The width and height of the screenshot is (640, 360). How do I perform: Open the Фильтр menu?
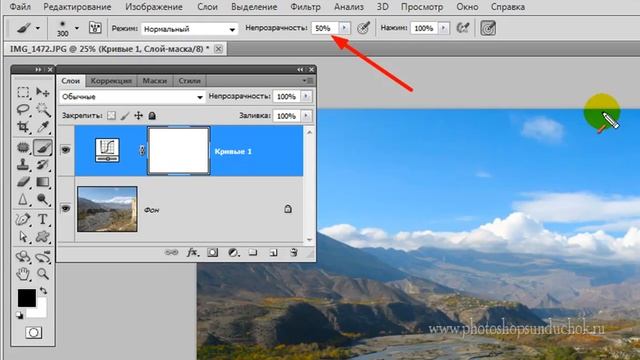(x=305, y=7)
